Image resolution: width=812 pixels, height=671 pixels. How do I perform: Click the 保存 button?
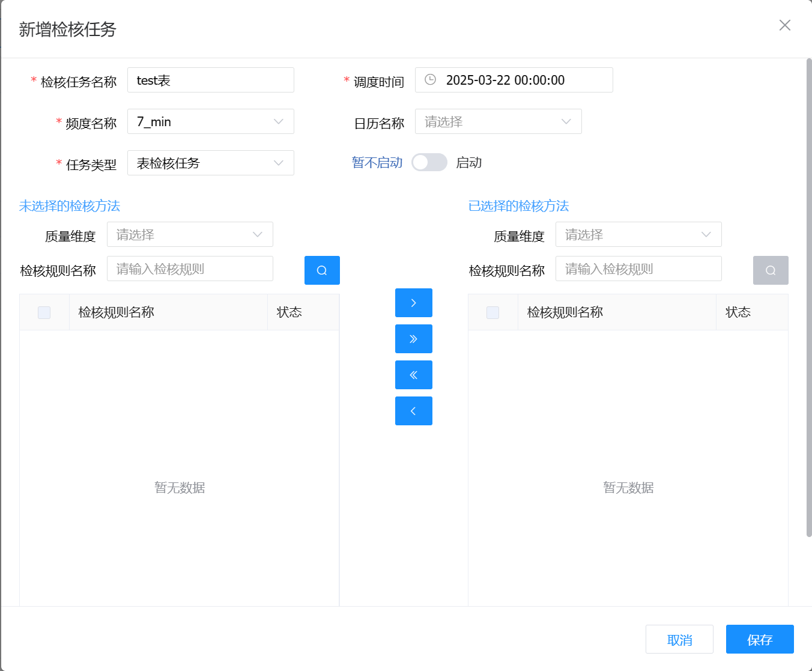(x=759, y=639)
